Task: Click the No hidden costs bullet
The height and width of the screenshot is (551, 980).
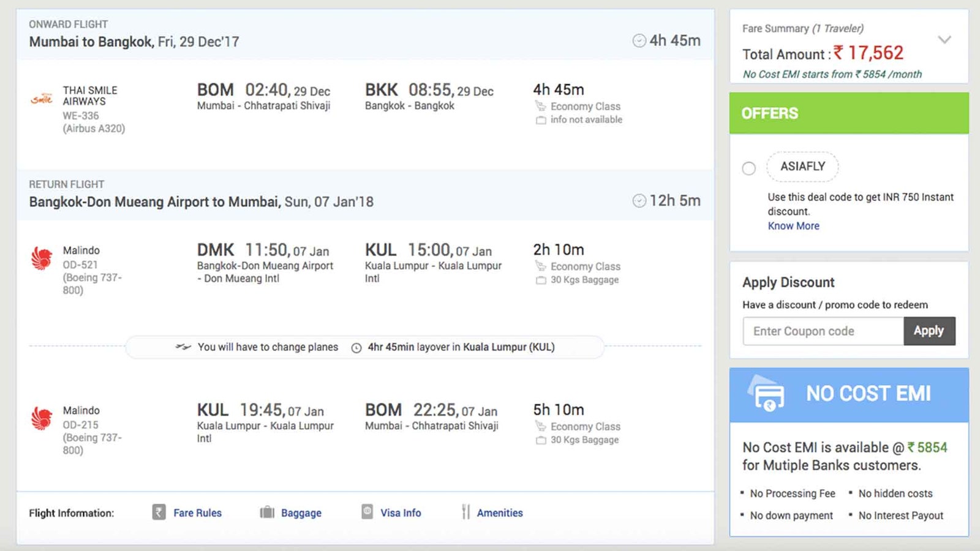Action: pyautogui.click(x=895, y=493)
